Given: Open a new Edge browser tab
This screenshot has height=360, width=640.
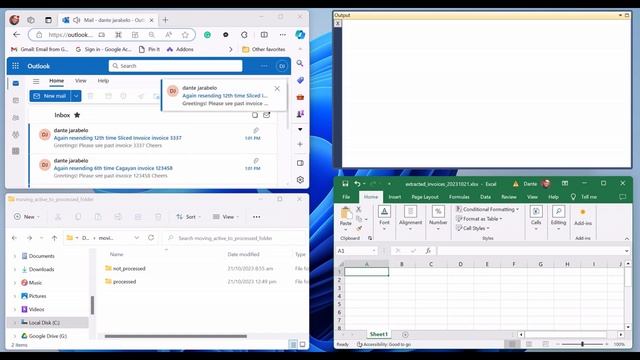Looking at the screenshot, I should (165, 20).
